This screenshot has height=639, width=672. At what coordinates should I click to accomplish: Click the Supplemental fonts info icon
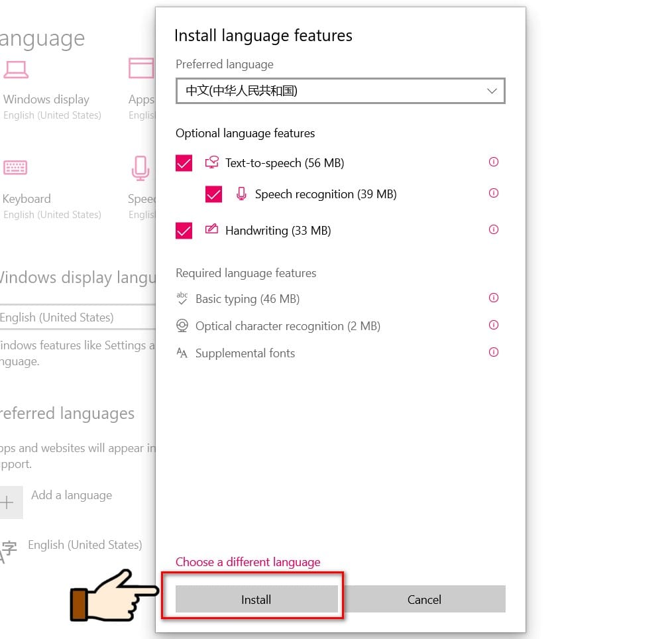point(494,352)
